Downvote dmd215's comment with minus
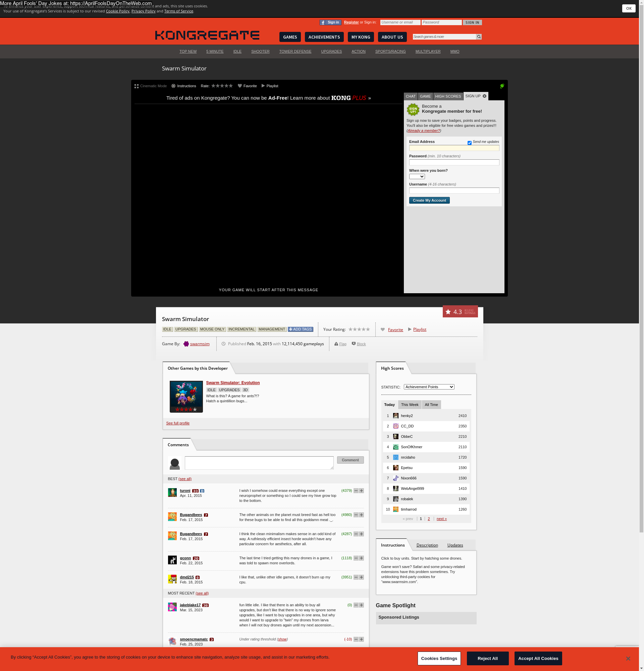 pos(356,577)
